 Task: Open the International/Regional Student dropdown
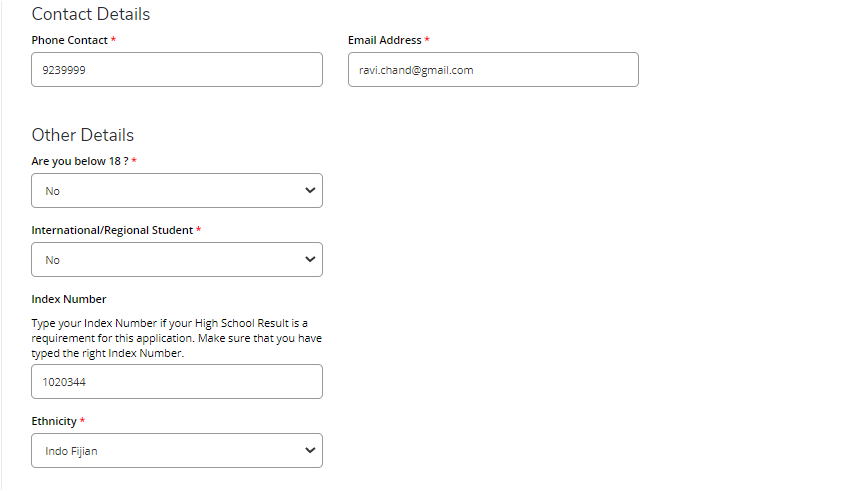177,260
